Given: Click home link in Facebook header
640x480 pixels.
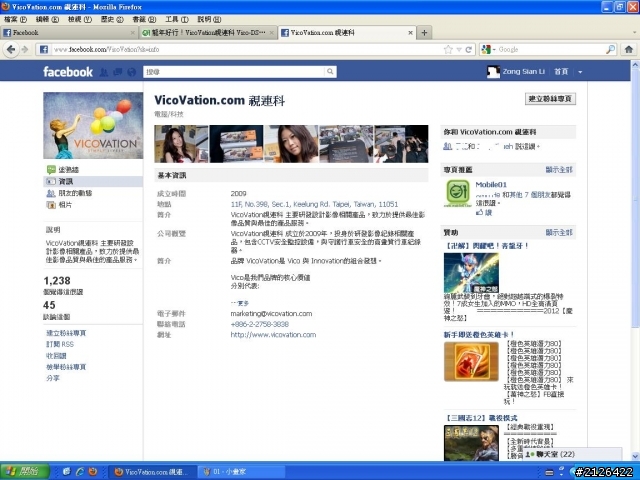Looking at the screenshot, I should tap(561, 71).
